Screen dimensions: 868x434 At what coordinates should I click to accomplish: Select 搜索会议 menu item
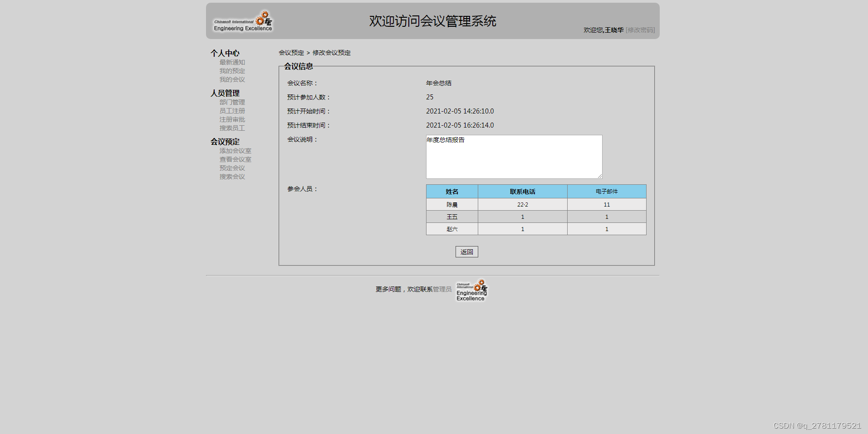tap(232, 177)
